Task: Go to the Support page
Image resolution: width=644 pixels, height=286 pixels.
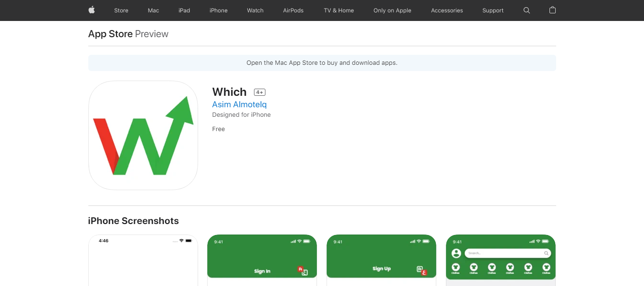Action: (493, 10)
